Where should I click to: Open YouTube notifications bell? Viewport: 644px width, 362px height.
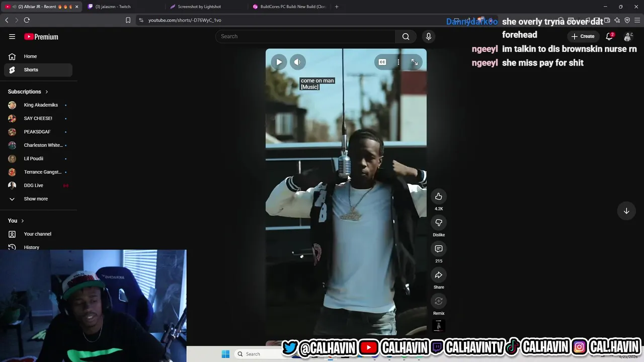(x=609, y=36)
